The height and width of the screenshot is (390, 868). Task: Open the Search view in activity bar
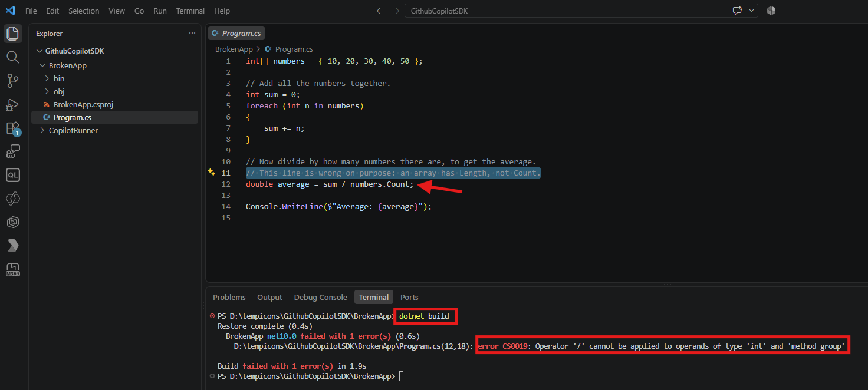[12, 57]
